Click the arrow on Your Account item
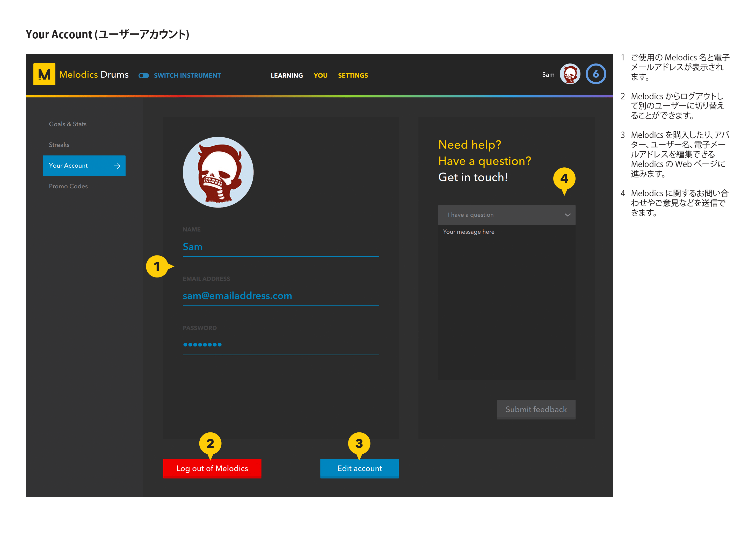Viewport: 756px width, 535px height. tap(117, 166)
